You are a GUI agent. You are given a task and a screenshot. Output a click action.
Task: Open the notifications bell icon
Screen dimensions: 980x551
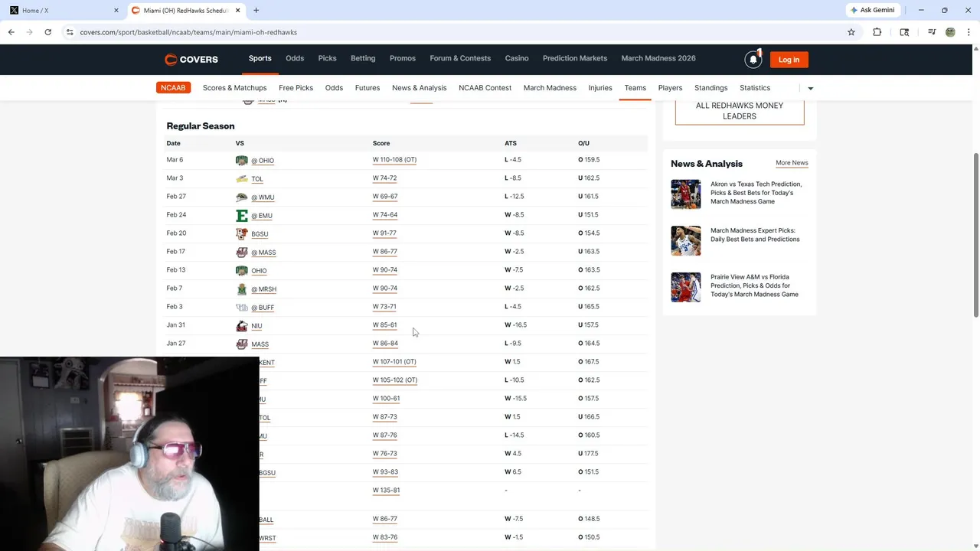pos(753,60)
